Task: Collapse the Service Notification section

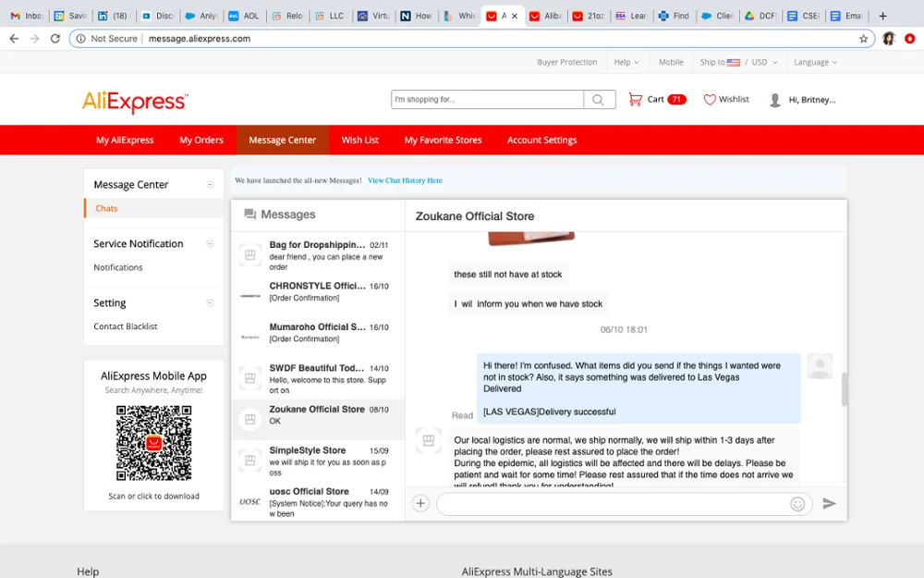Action: (210, 243)
